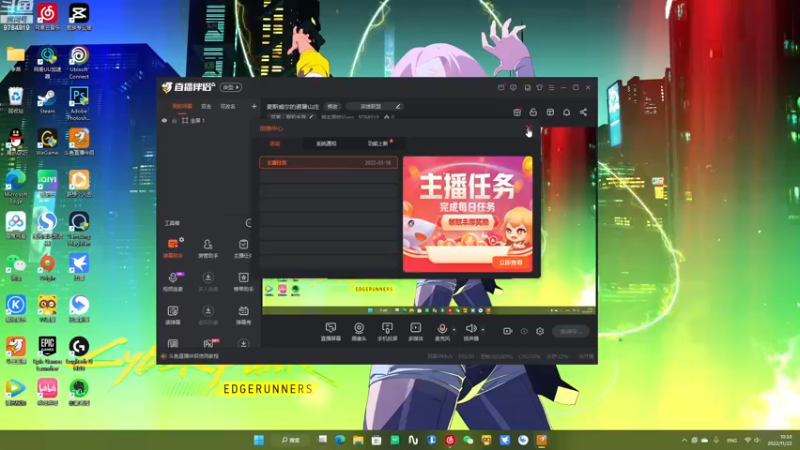800x450 pixels.
Task: Add the 直播屏幕 screen capture source
Action: click(331, 331)
